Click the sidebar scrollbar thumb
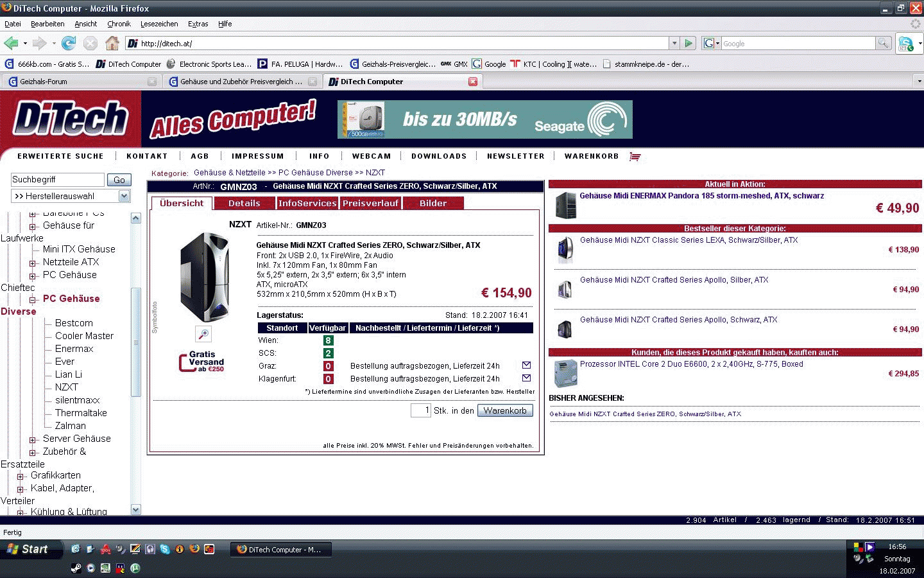Viewport: 924px width, 578px height. pyautogui.click(x=135, y=342)
